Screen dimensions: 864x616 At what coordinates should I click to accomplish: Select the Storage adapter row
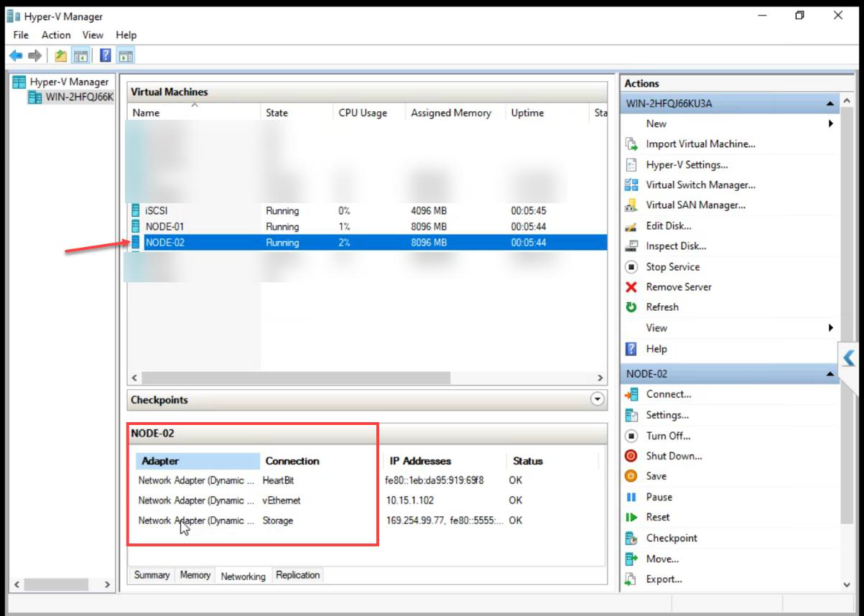[367, 521]
